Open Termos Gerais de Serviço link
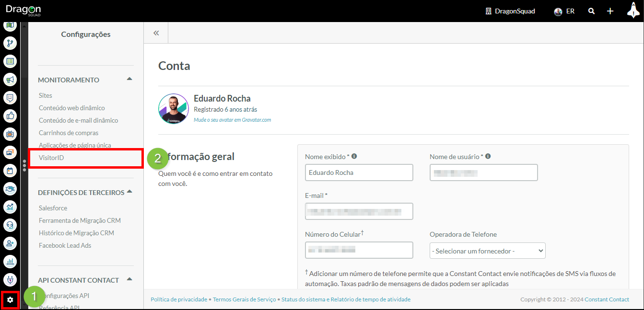The image size is (644, 310). click(245, 299)
